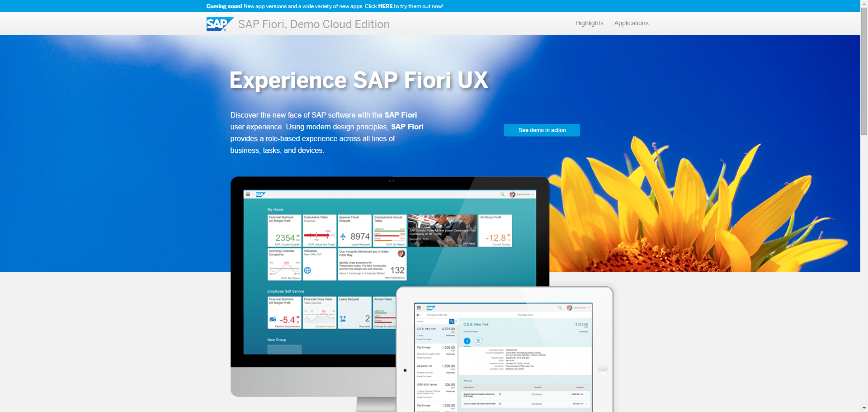Screen dimensions: 868x412
Task: Click the blue info icon in tablet detail
Action: tap(467, 341)
